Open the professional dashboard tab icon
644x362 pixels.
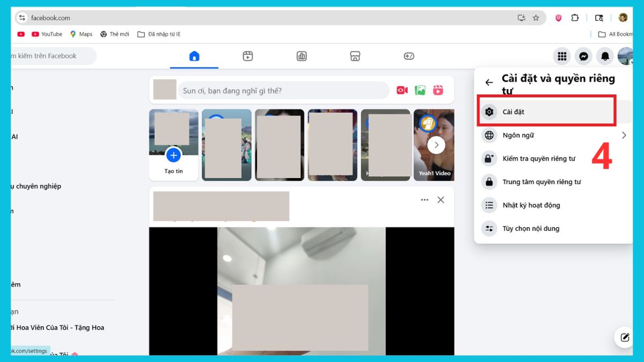tap(302, 56)
